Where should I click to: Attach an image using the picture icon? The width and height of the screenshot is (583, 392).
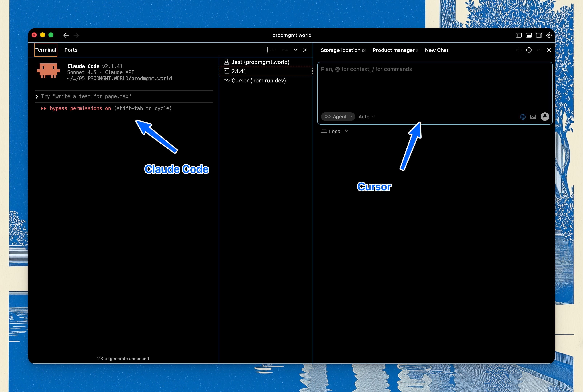[533, 117]
